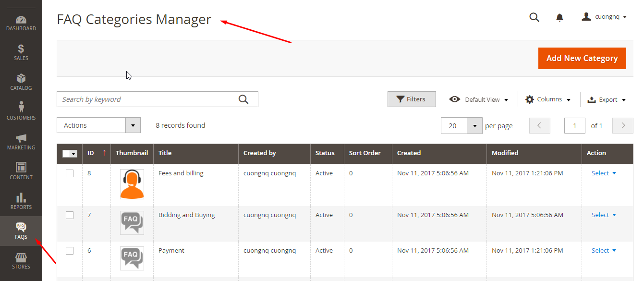Select checkbox for Bidding and Buying row

(70, 215)
